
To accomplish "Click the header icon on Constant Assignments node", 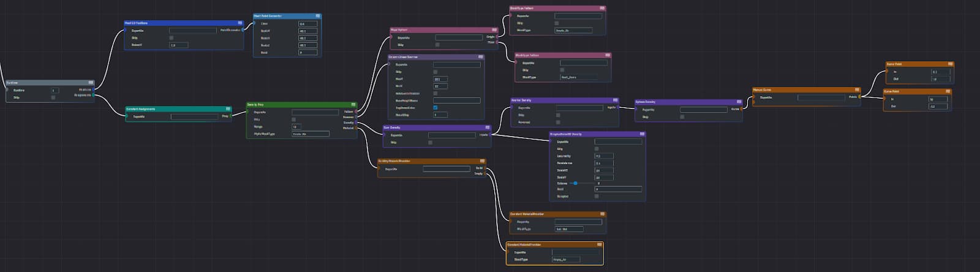I will click(227, 109).
